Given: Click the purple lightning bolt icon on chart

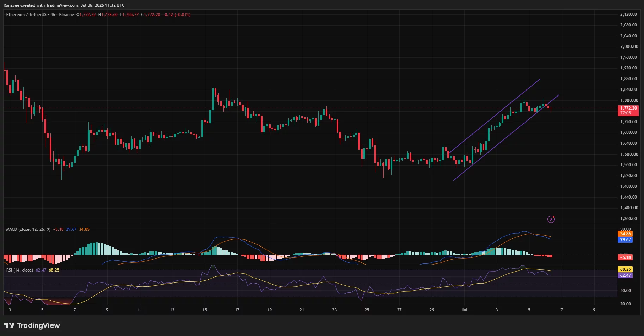Looking at the screenshot, I should pyautogui.click(x=551, y=219).
